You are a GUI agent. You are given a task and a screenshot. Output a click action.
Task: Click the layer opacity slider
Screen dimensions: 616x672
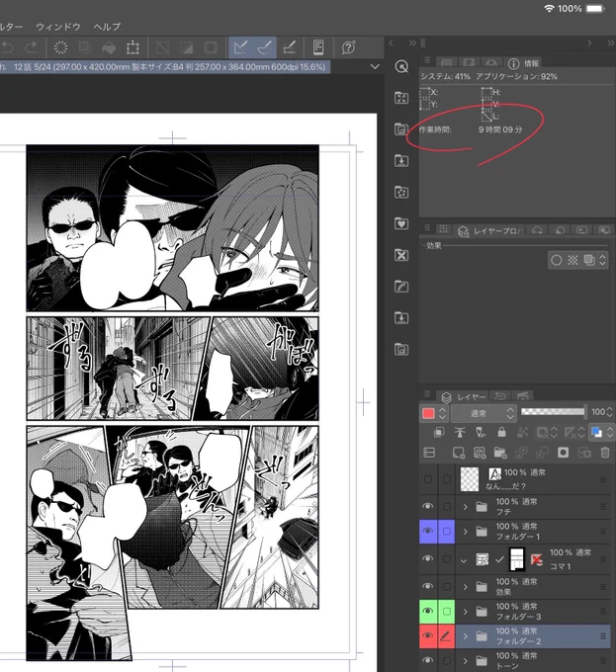click(x=553, y=411)
